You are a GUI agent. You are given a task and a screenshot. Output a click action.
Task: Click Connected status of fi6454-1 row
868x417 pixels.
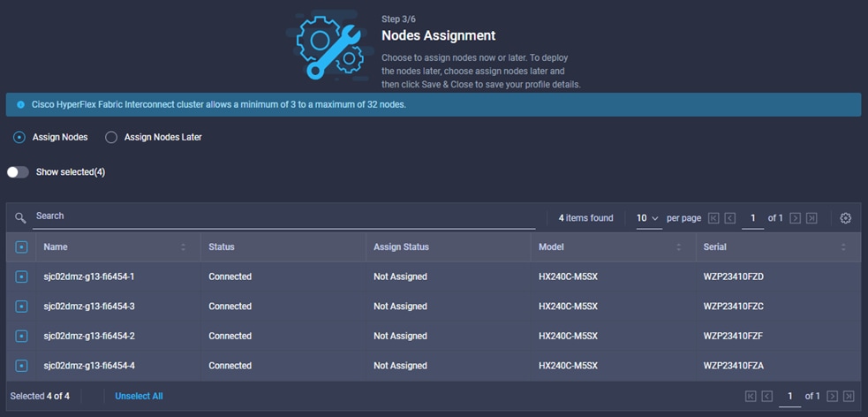coord(230,277)
